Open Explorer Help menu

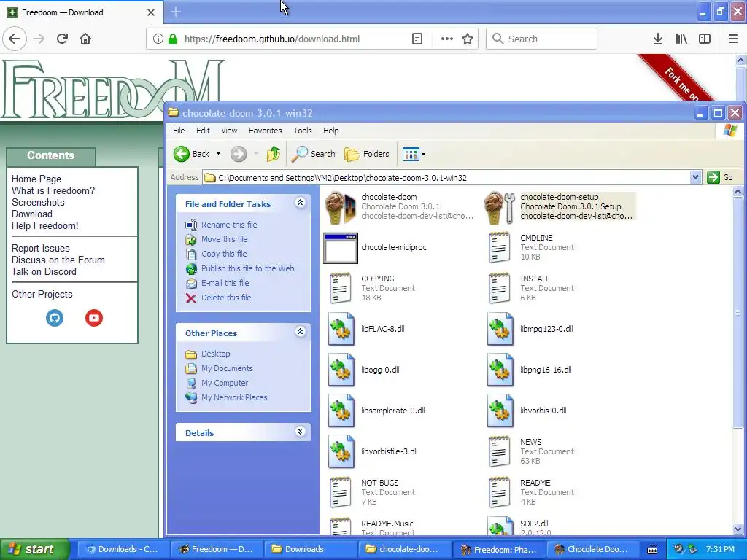click(330, 131)
